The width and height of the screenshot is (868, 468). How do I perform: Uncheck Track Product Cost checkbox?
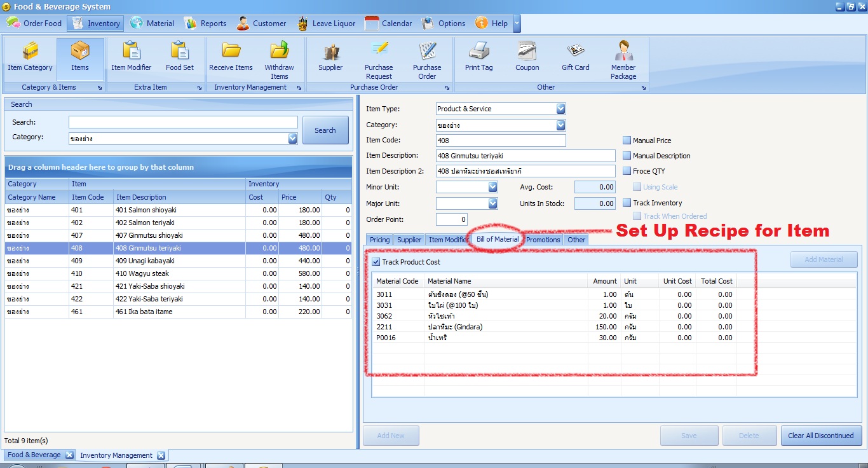[376, 262]
